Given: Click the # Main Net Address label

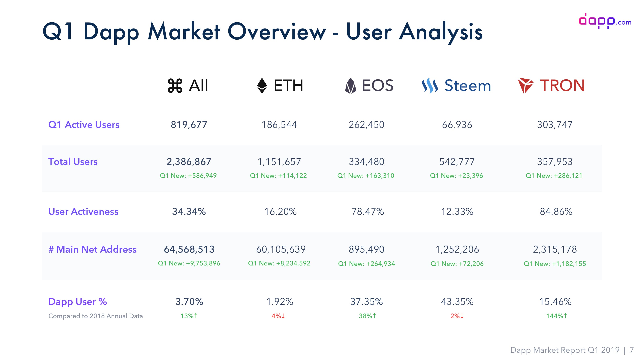Looking at the screenshot, I should [x=93, y=249].
